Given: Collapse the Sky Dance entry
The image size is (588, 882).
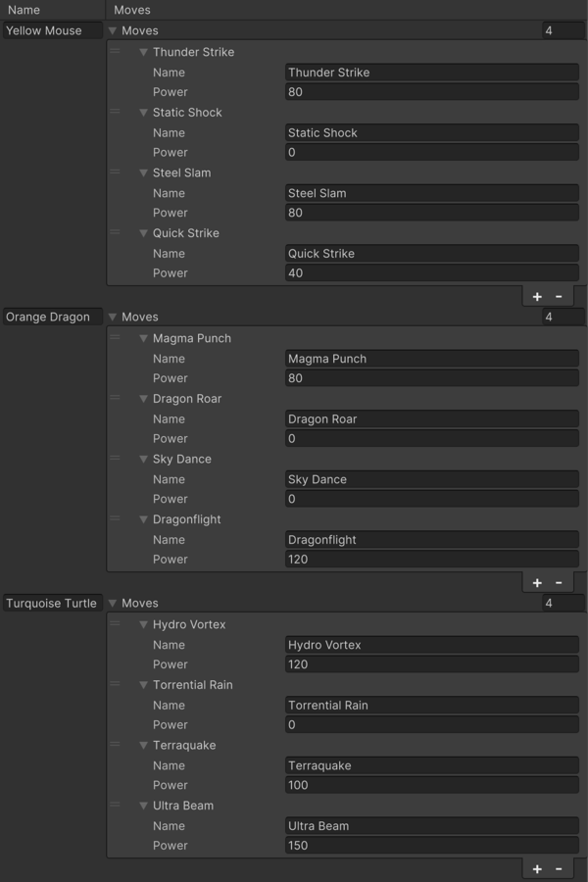Looking at the screenshot, I should (143, 459).
